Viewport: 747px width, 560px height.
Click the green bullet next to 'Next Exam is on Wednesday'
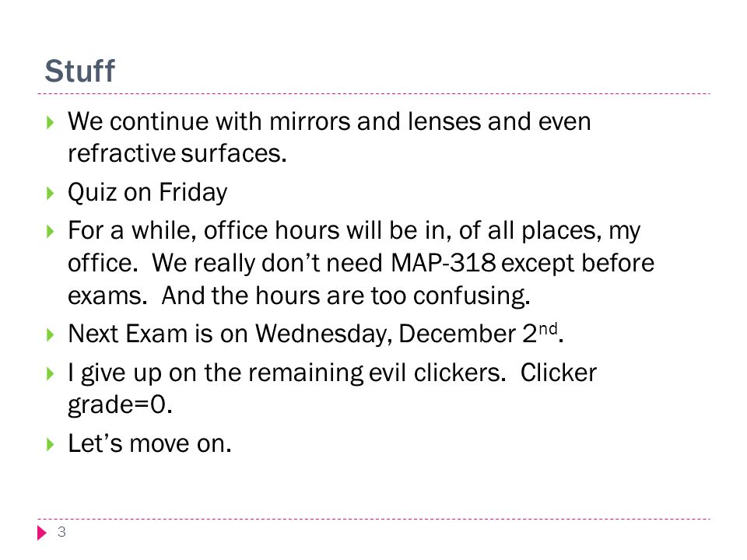click(50, 334)
